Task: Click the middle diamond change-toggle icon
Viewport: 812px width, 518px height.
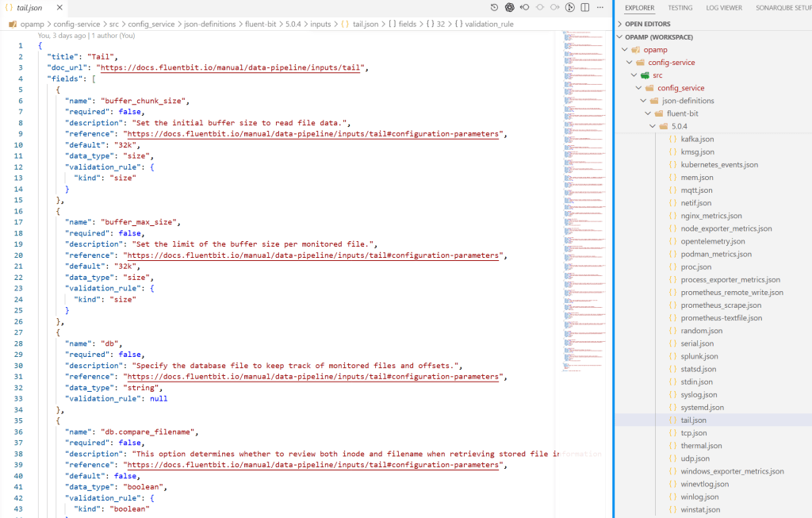Action: tap(539, 7)
